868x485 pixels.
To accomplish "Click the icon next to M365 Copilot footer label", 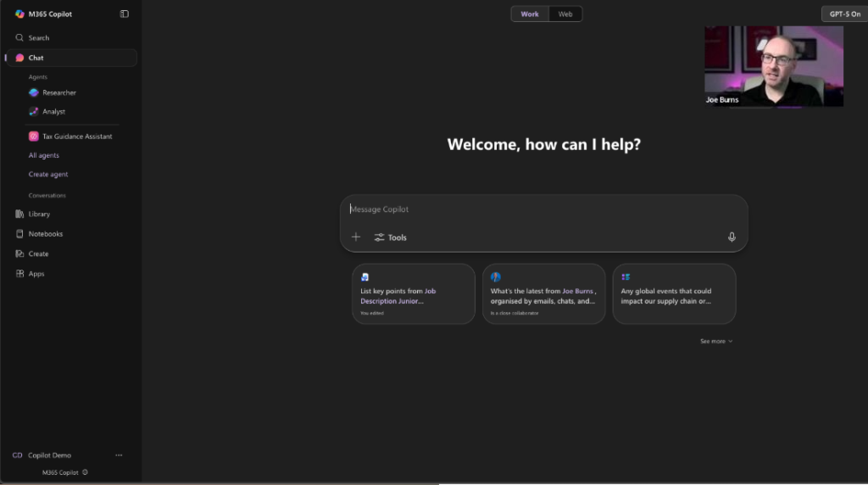I will [x=85, y=472].
